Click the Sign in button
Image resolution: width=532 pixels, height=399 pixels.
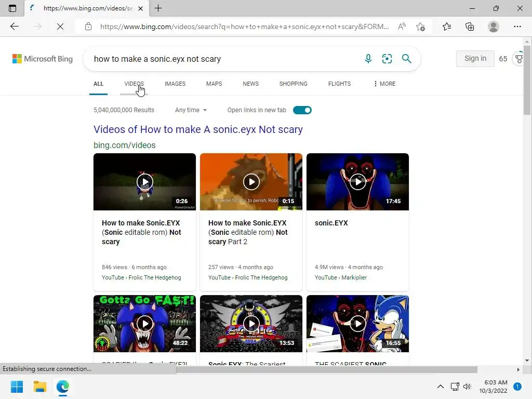475,58
